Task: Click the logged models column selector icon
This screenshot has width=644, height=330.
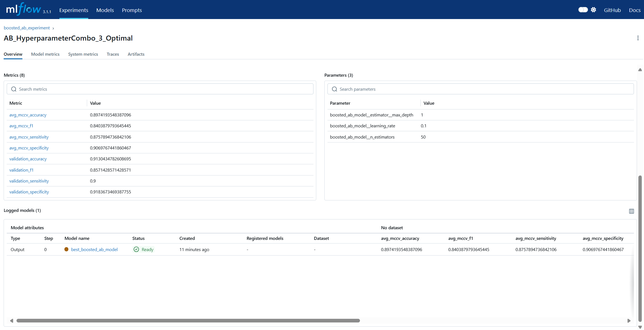Action: point(631,211)
